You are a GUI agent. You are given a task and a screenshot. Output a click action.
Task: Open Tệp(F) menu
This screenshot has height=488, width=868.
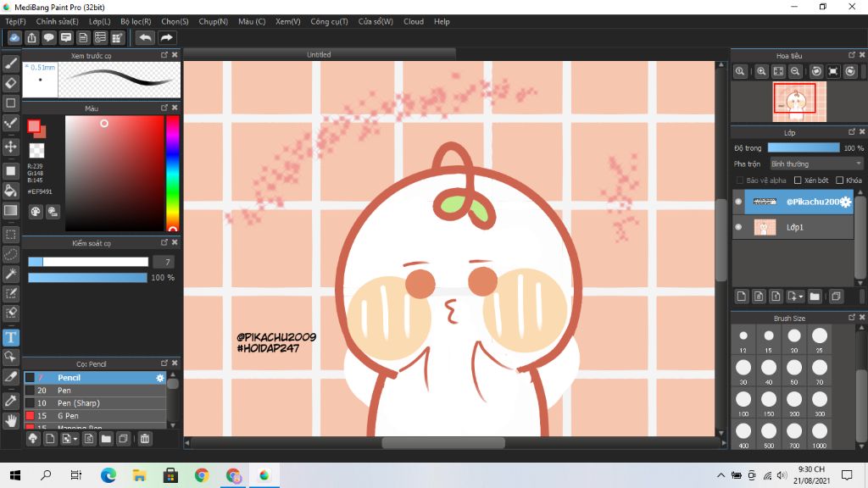(x=15, y=21)
